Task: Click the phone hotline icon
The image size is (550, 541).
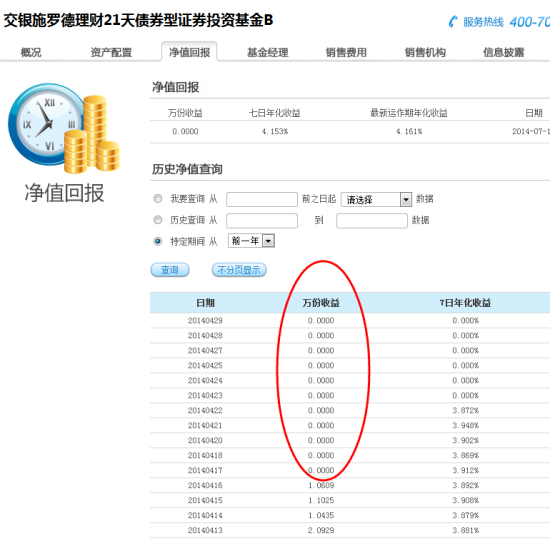Action: pos(453,21)
